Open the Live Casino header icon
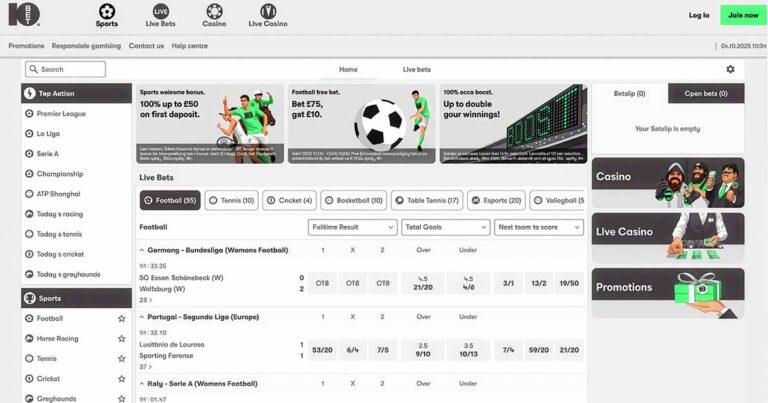Image resolution: width=768 pixels, height=403 pixels. 269,11
